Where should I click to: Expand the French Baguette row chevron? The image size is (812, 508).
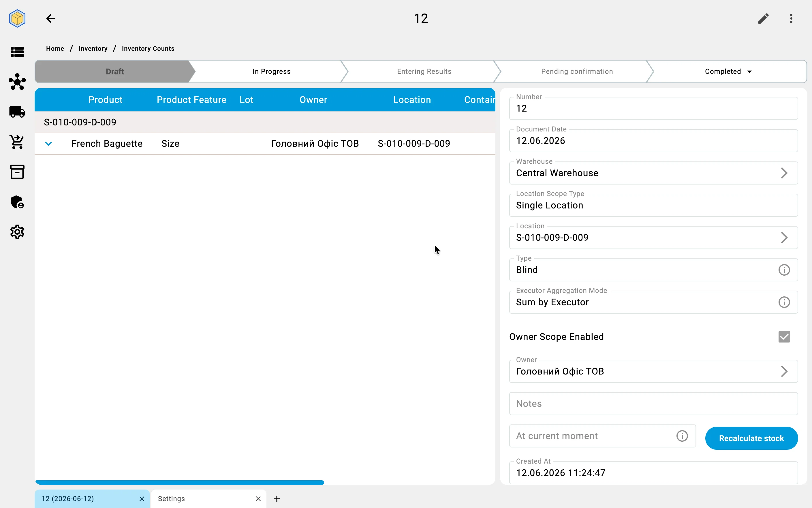48,144
